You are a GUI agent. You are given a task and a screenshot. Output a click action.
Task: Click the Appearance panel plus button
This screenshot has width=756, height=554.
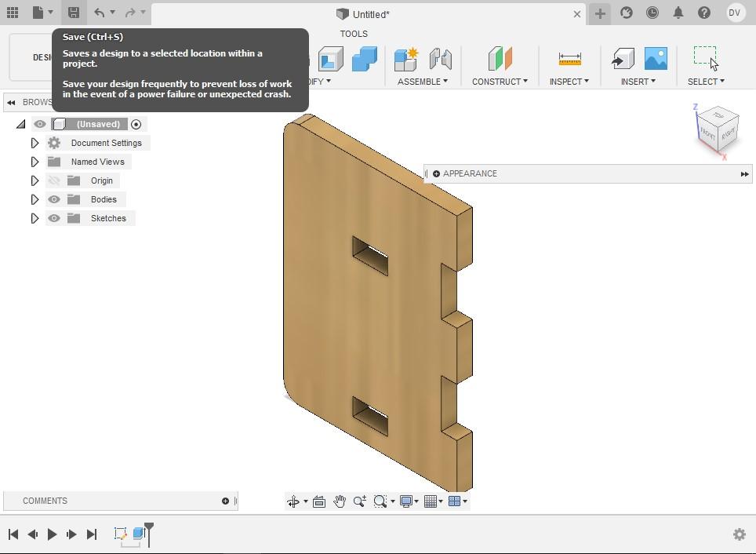[436, 173]
